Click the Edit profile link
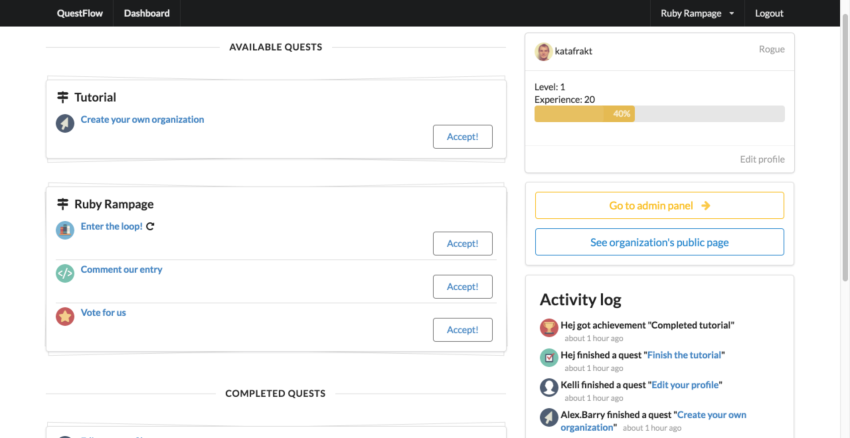 point(762,159)
